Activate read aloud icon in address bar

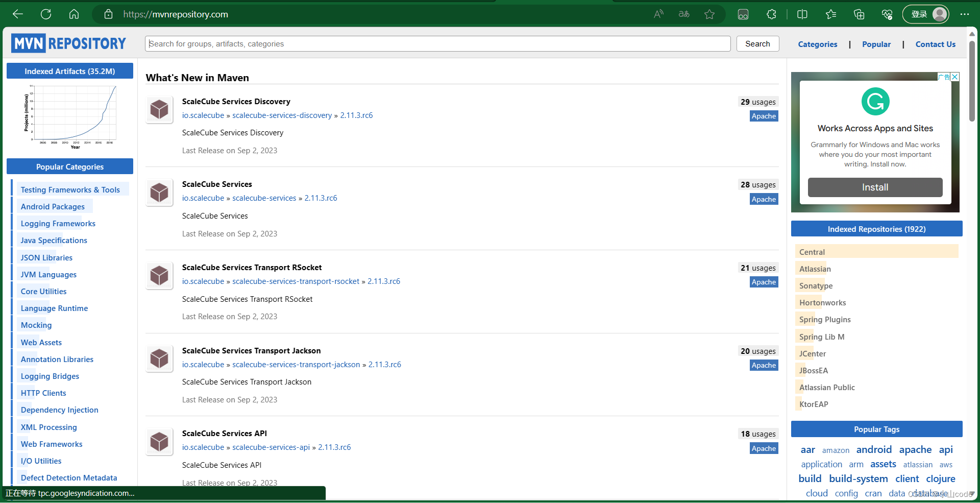click(x=658, y=14)
